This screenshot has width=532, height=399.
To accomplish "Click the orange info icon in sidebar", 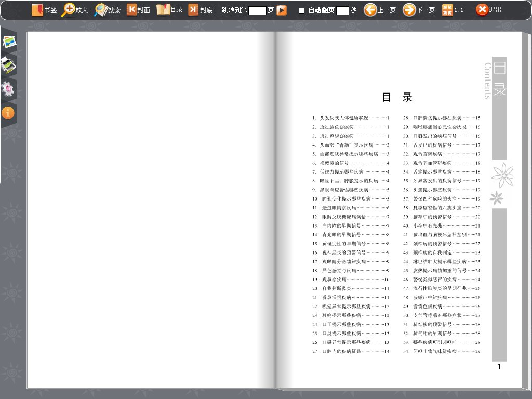I will [x=8, y=113].
